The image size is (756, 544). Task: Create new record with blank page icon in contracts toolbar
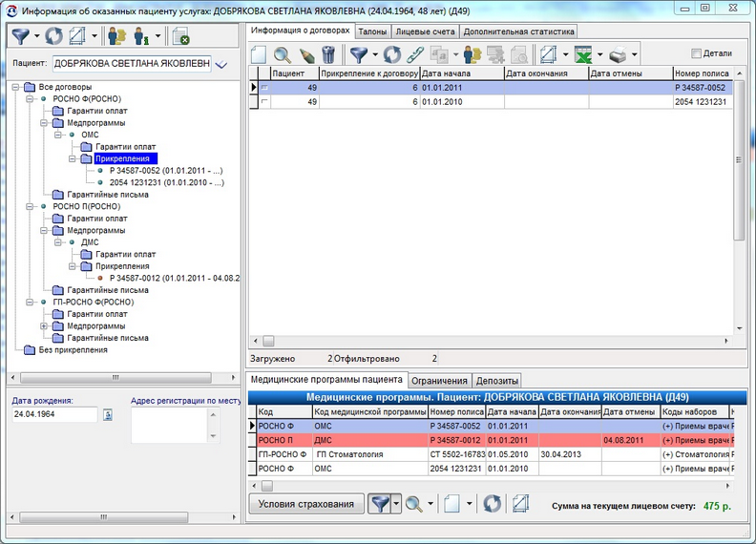click(x=259, y=54)
